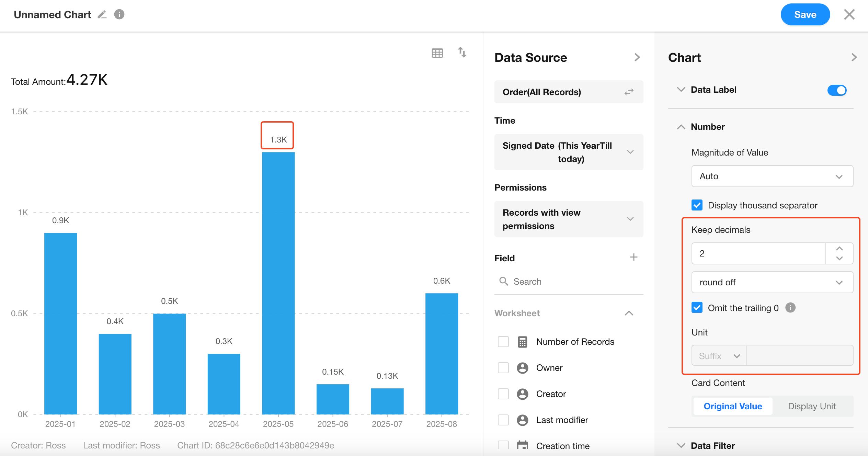The width and height of the screenshot is (868, 456).
Task: Add a field with the plus icon
Action: tap(633, 257)
